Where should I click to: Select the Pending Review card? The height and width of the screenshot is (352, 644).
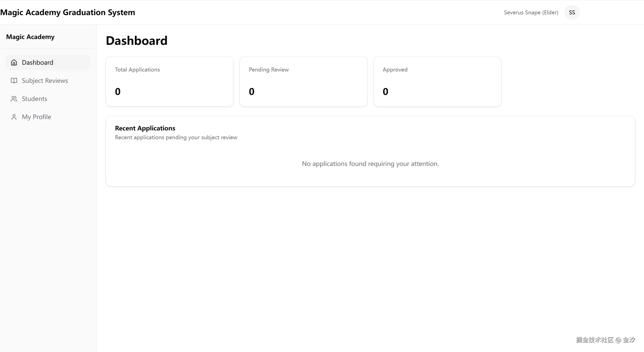point(303,81)
